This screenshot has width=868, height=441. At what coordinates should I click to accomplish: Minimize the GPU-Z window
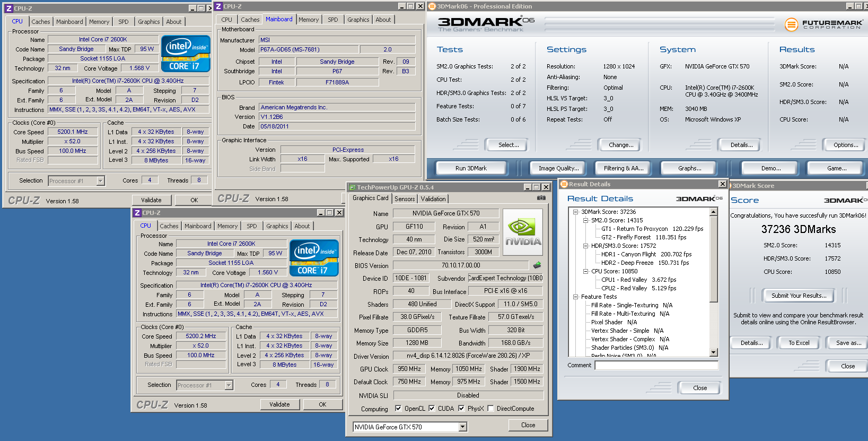pos(528,187)
